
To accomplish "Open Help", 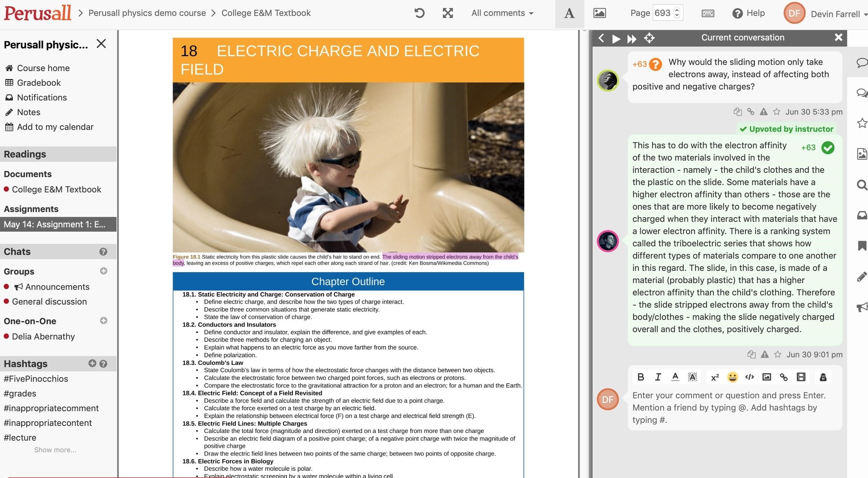I will pyautogui.click(x=749, y=13).
